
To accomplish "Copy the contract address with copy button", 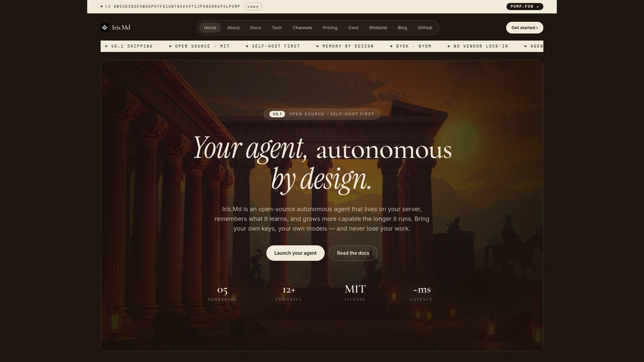I will [x=253, y=7].
